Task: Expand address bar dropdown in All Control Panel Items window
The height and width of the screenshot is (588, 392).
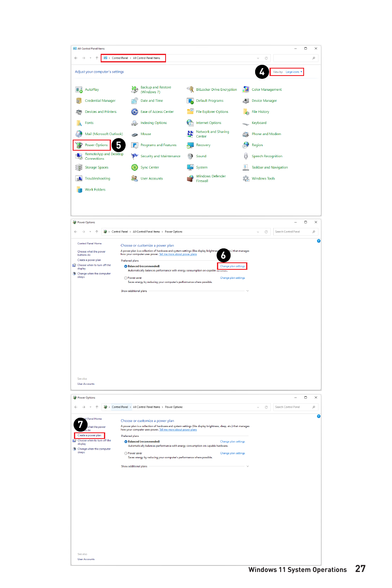Action: [258, 58]
